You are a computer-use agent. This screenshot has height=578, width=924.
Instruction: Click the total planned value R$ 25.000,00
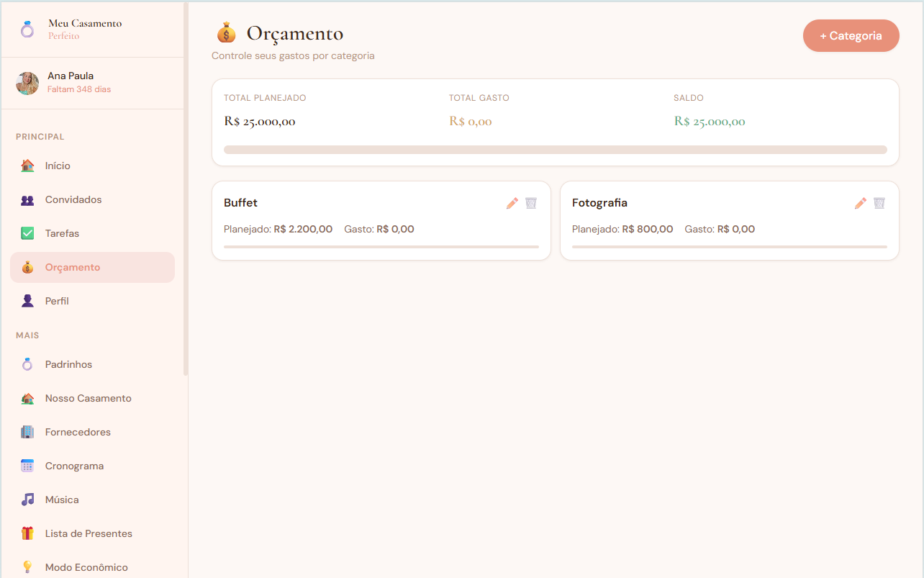(260, 122)
